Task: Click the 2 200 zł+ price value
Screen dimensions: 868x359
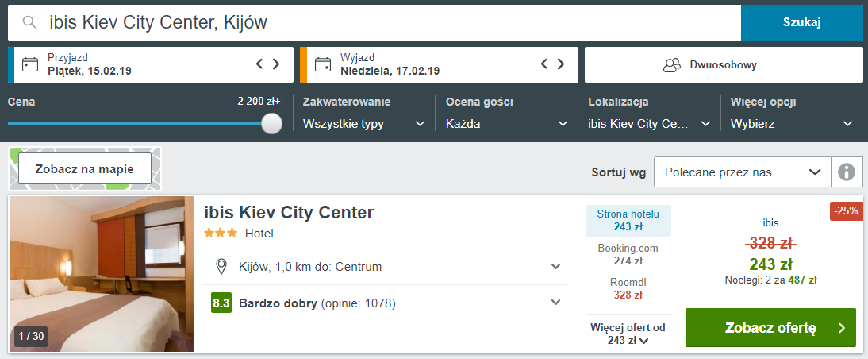Action: pos(259,102)
